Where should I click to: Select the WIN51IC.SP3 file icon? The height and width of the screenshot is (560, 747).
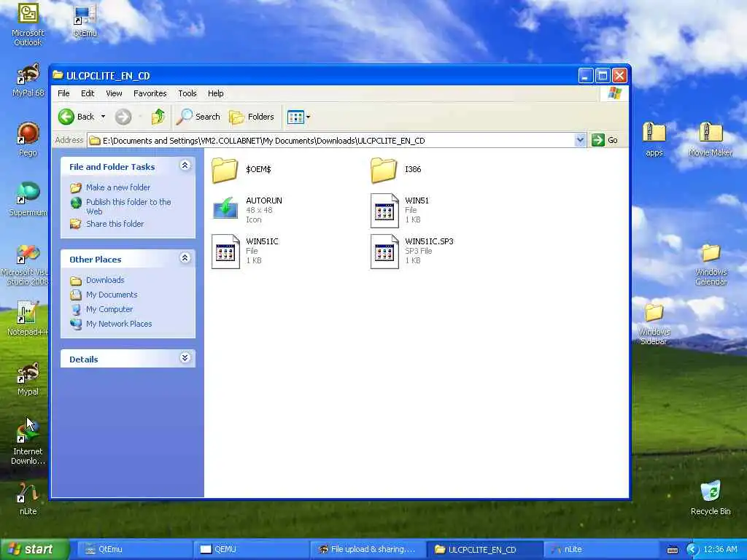click(x=384, y=252)
